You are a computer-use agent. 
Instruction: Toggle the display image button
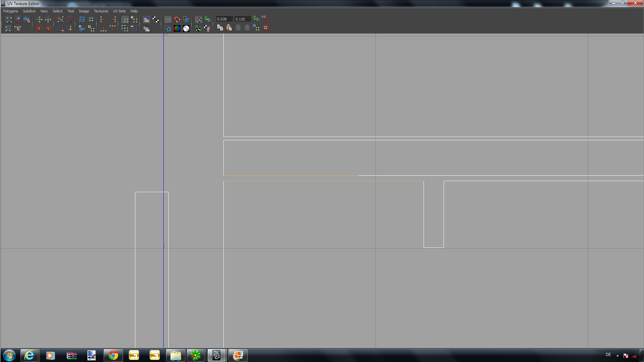(x=146, y=19)
